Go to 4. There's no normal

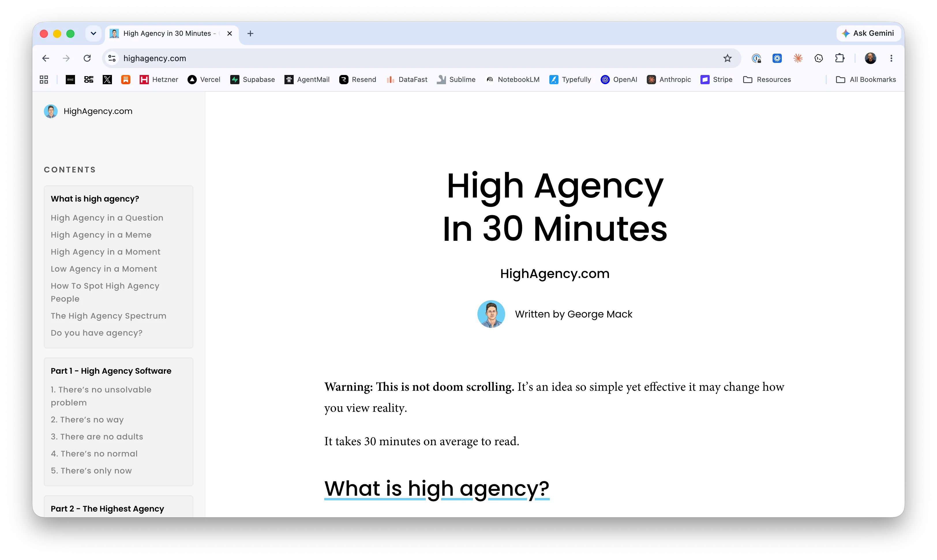pos(94,454)
